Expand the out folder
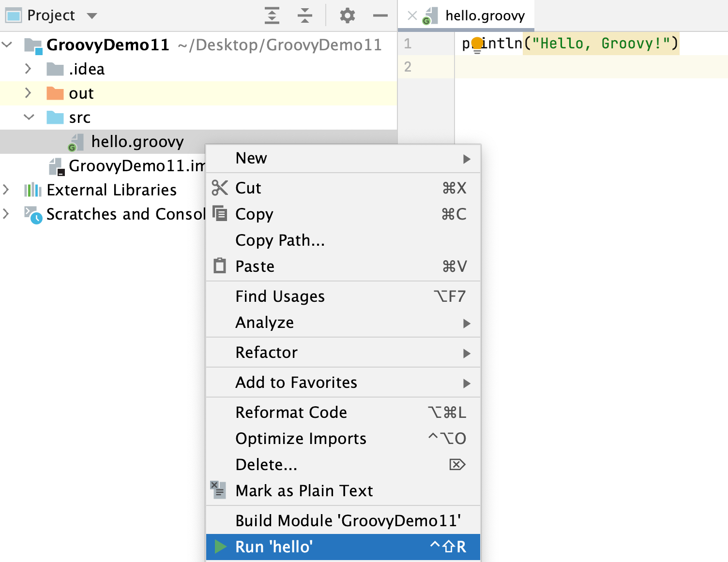 28,93
